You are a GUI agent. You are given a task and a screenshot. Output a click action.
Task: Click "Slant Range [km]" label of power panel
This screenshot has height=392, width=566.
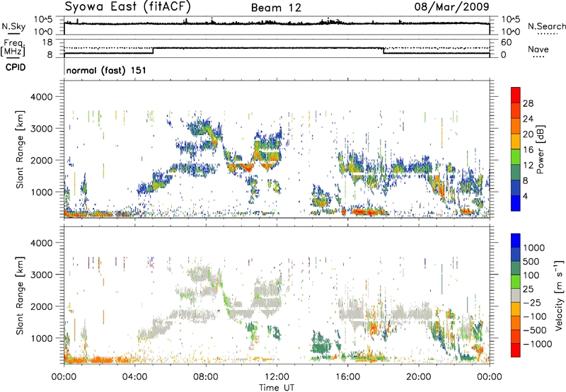pyautogui.click(x=20, y=149)
